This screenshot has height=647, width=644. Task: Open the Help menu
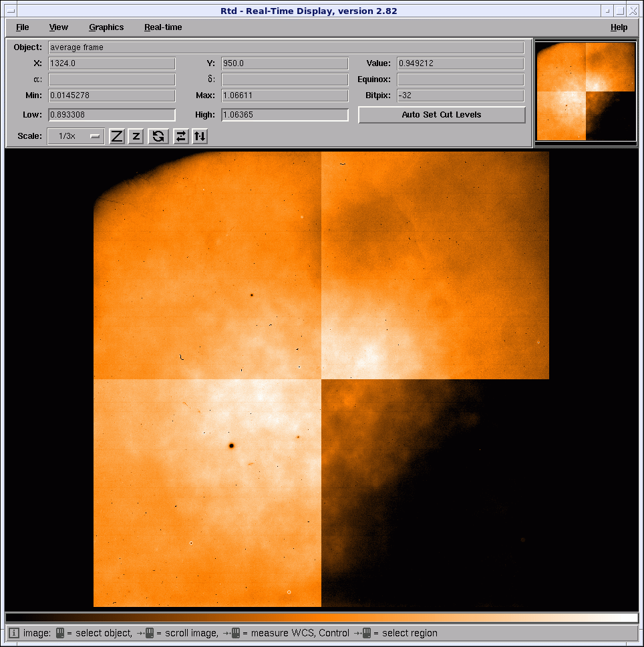[x=619, y=27]
